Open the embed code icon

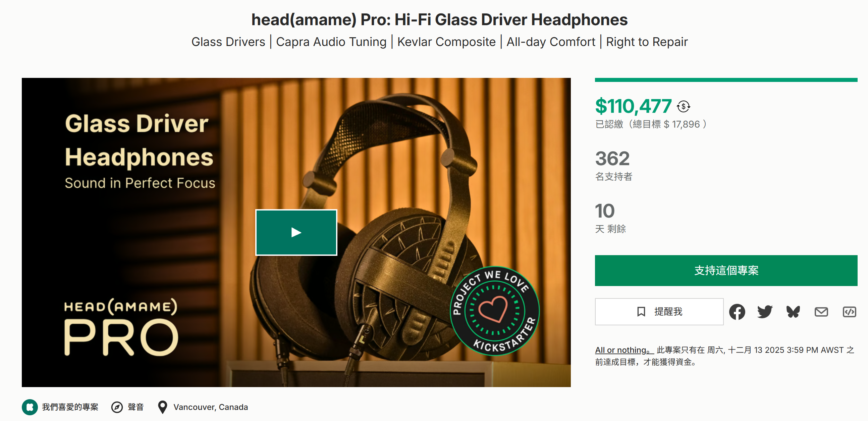(x=849, y=312)
